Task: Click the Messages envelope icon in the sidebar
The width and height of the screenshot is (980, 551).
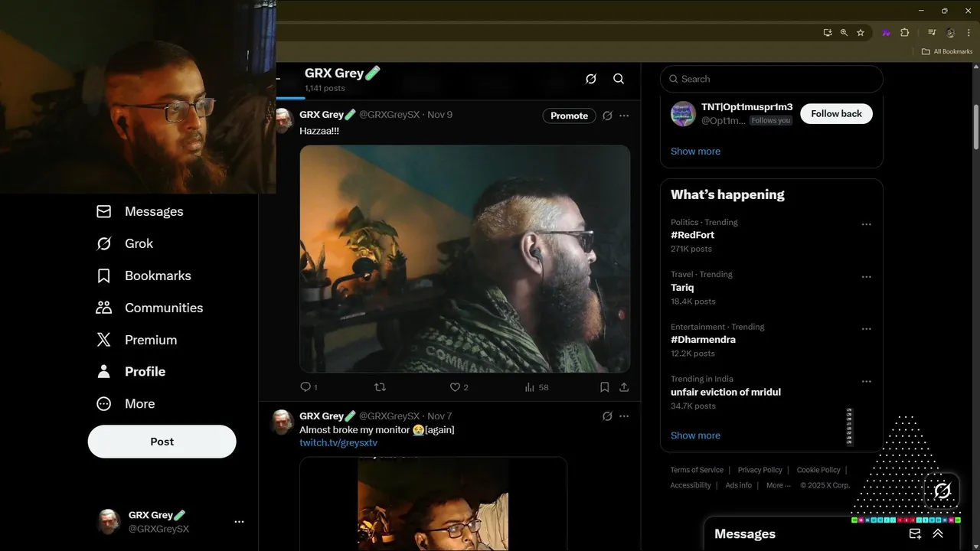Action: [x=103, y=211]
